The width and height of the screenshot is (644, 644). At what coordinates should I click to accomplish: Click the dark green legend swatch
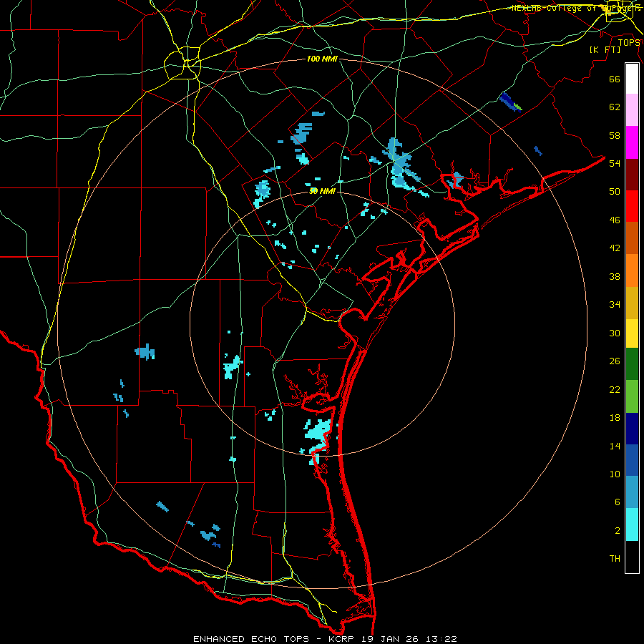[x=632, y=364]
